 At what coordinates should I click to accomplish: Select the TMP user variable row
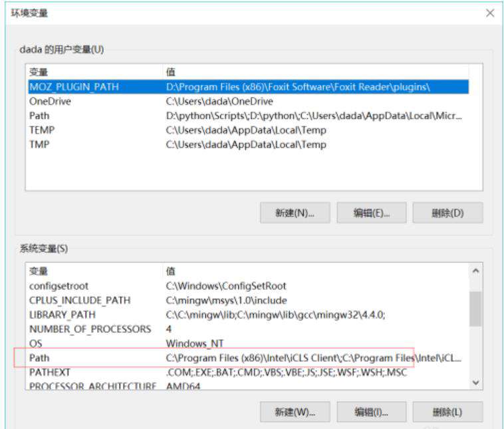(248, 144)
